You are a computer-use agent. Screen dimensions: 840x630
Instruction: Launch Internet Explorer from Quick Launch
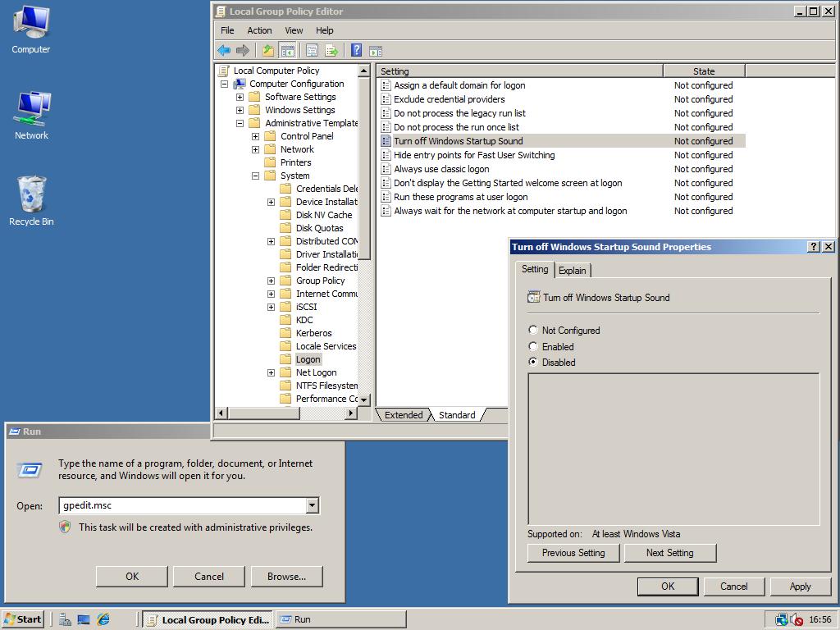click(103, 619)
